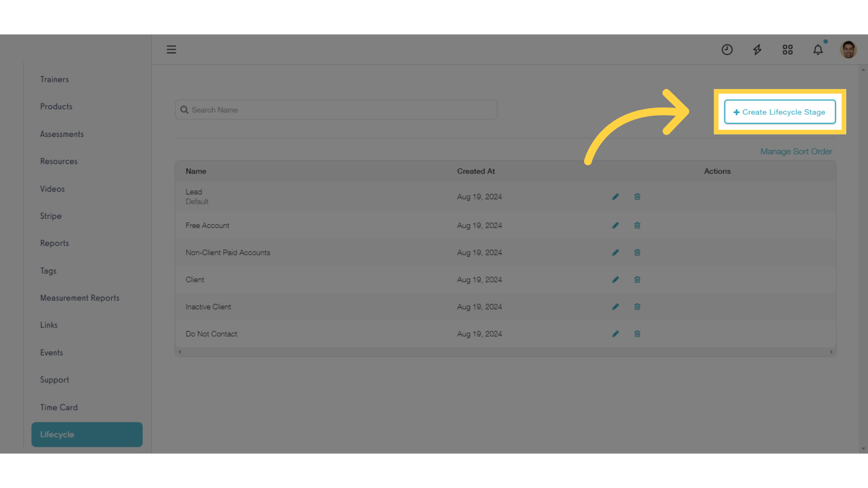
Task: Click the delete icon for Do Not Contact
Action: click(x=637, y=333)
